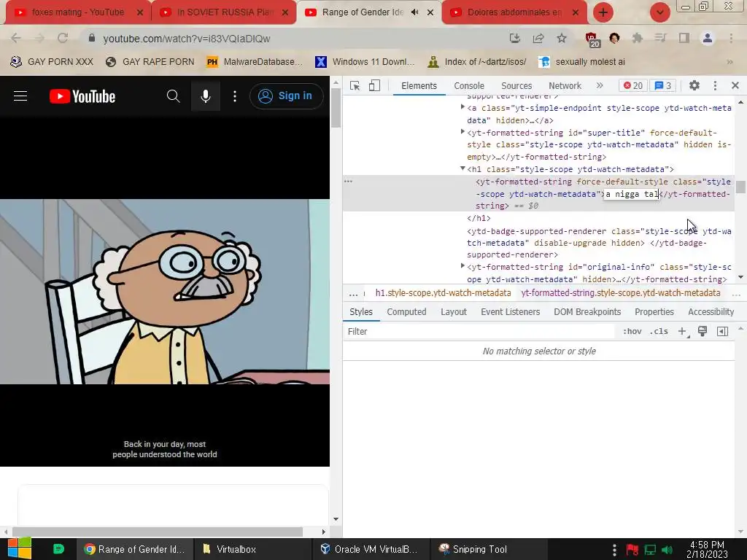This screenshot has width=747, height=560.
Task: Sign in to YouTube
Action: point(286,96)
